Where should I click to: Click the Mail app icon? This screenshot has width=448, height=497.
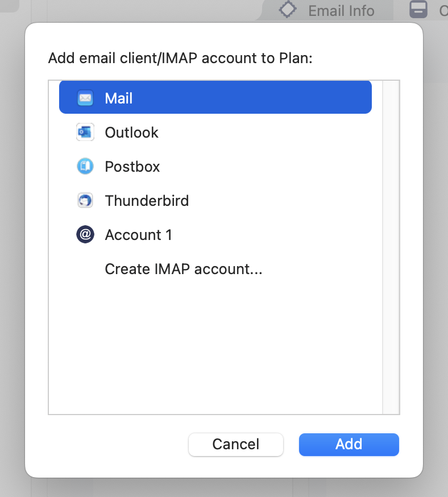85,98
